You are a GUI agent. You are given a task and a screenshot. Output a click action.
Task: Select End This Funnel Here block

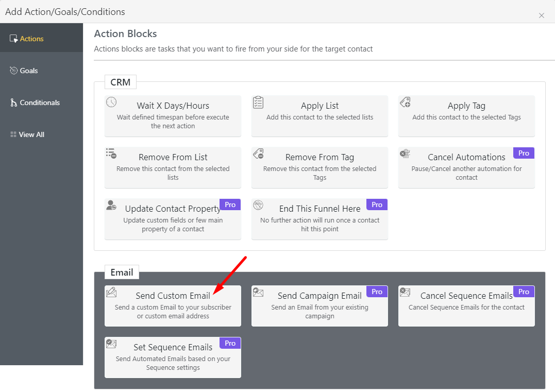[319, 219]
